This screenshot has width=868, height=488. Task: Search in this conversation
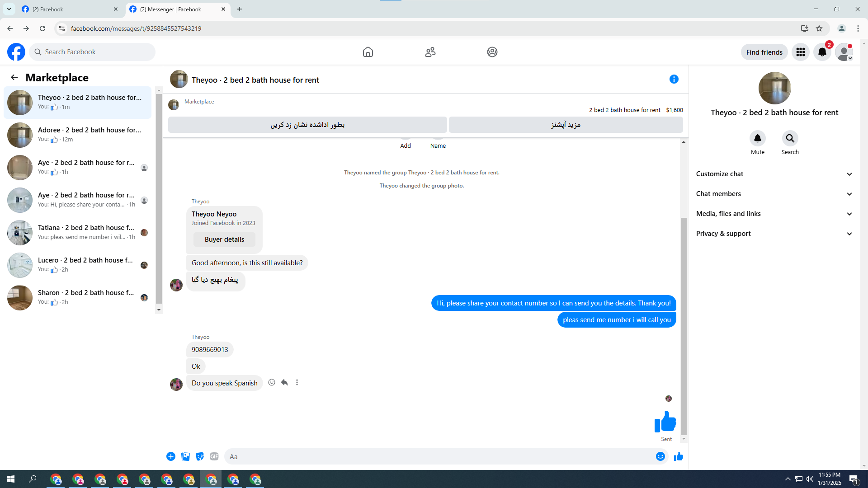pos(790,138)
